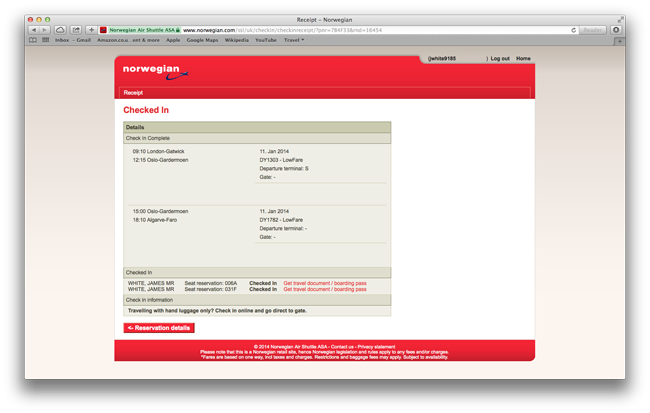
Task: Open the Google Maps bookmark
Action: coord(202,40)
